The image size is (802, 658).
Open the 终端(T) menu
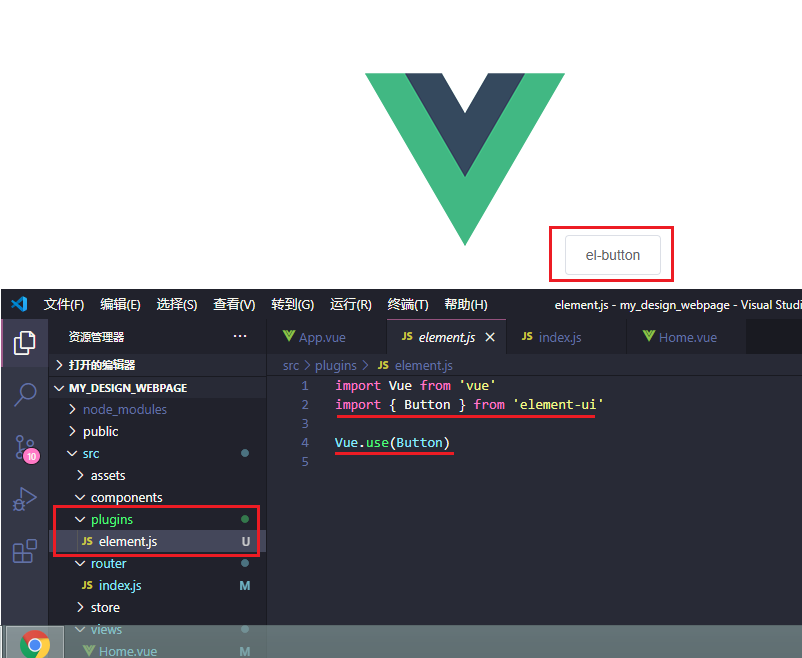(x=408, y=304)
